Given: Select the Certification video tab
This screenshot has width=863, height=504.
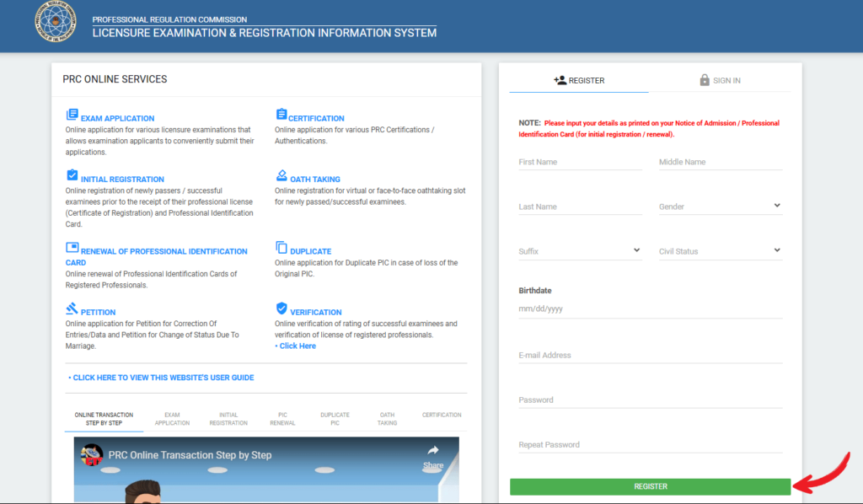Looking at the screenshot, I should [442, 416].
